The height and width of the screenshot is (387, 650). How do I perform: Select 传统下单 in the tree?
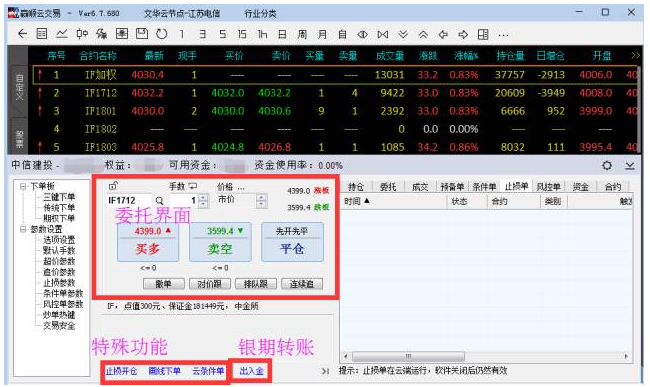pyautogui.click(x=59, y=208)
